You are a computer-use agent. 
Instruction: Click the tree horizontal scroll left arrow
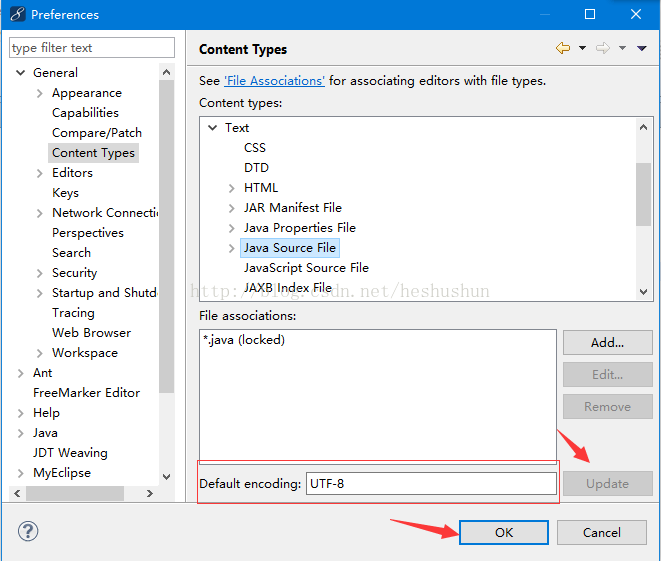coord(17,493)
